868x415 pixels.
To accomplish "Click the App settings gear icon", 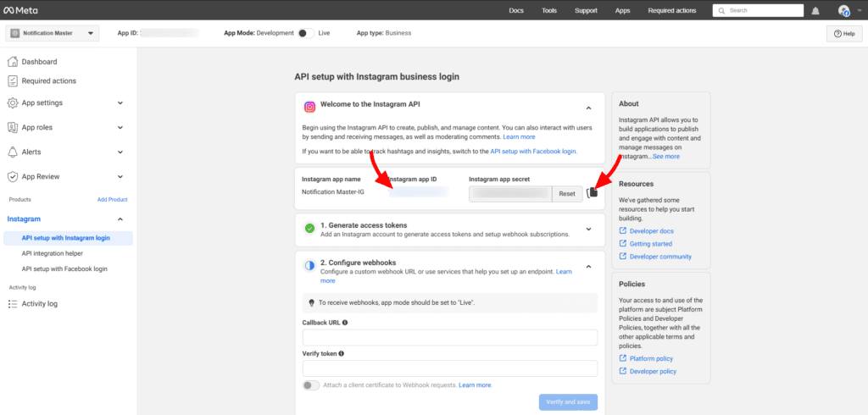I will pyautogui.click(x=13, y=103).
